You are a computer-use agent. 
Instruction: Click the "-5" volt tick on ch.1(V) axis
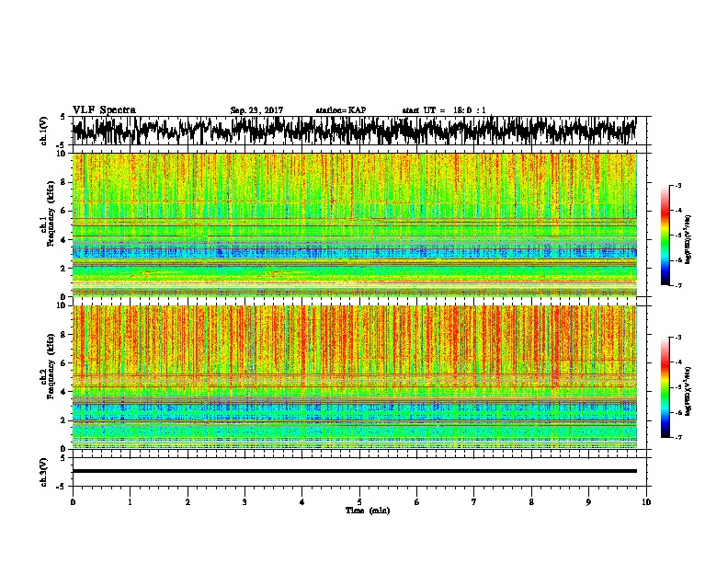tap(62, 145)
